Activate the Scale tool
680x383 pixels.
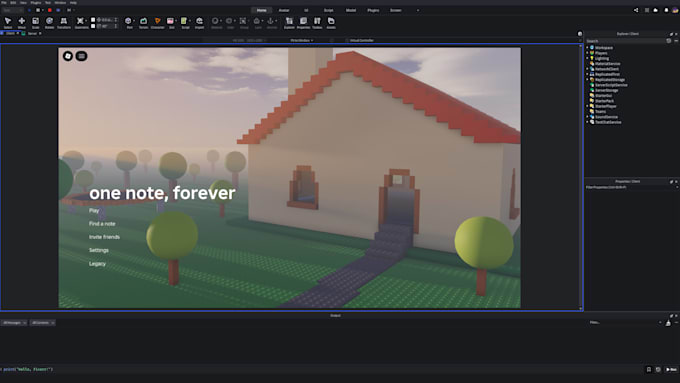pyautogui.click(x=36, y=23)
